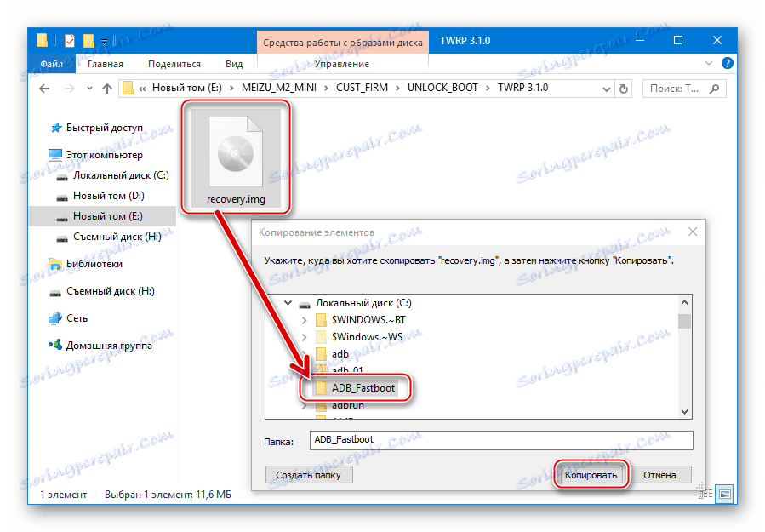Image resolution: width=765 pixels, height=532 pixels.
Task: Click the New Folder quick access icon
Action: pos(88,41)
